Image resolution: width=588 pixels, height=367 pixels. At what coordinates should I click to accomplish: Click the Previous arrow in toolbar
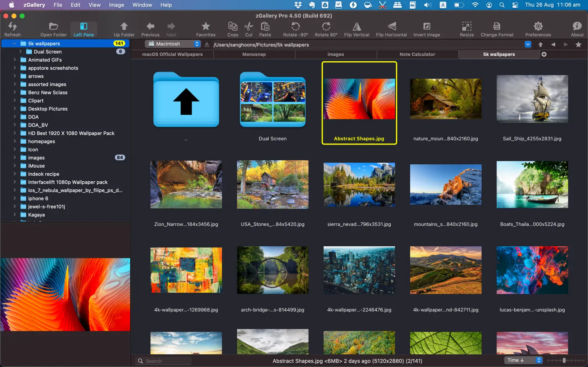click(x=150, y=29)
